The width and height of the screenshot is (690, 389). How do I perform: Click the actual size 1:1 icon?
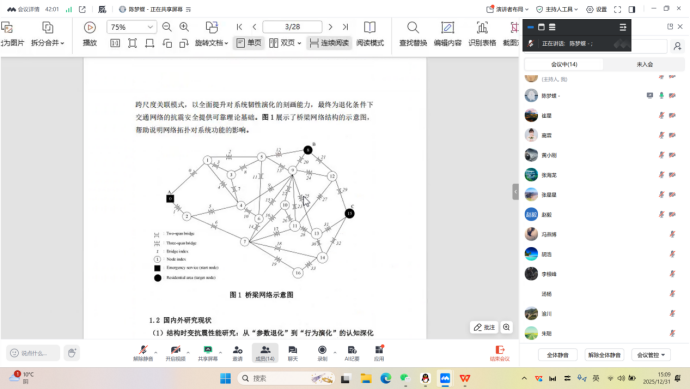click(115, 43)
